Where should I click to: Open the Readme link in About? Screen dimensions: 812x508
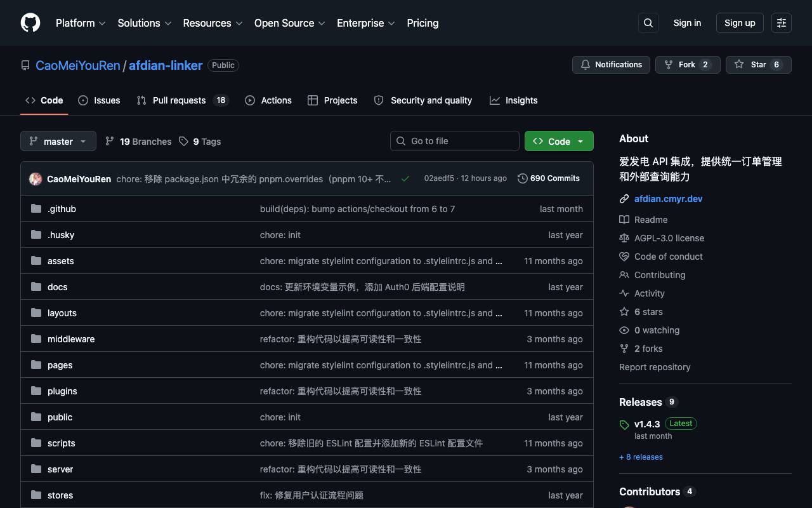[x=651, y=220]
